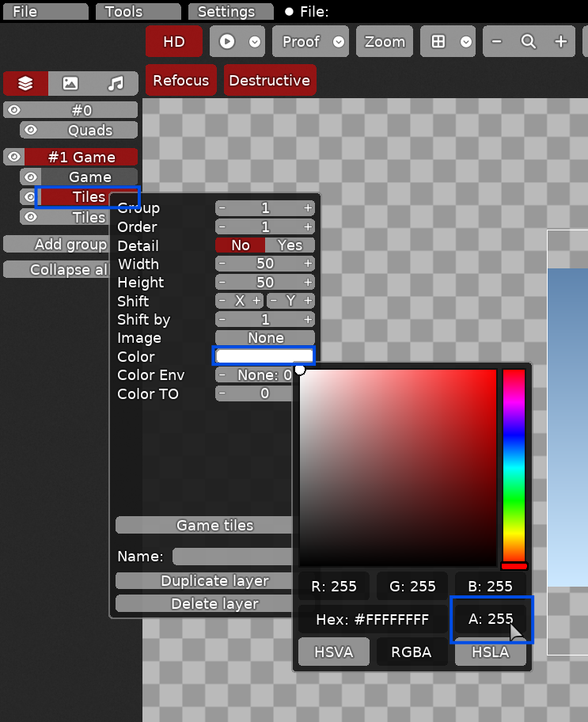The height and width of the screenshot is (722, 588).
Task: Shift layer left with X minus
Action: click(x=222, y=301)
